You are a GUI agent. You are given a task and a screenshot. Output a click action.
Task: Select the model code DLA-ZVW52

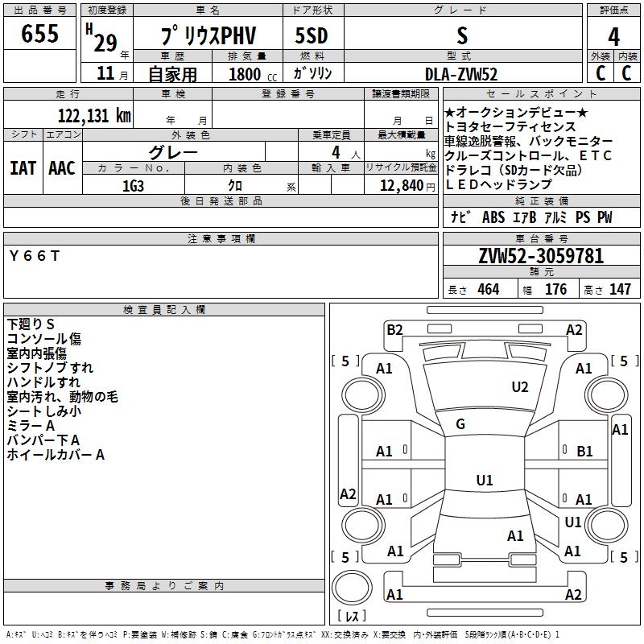pyautogui.click(x=463, y=73)
